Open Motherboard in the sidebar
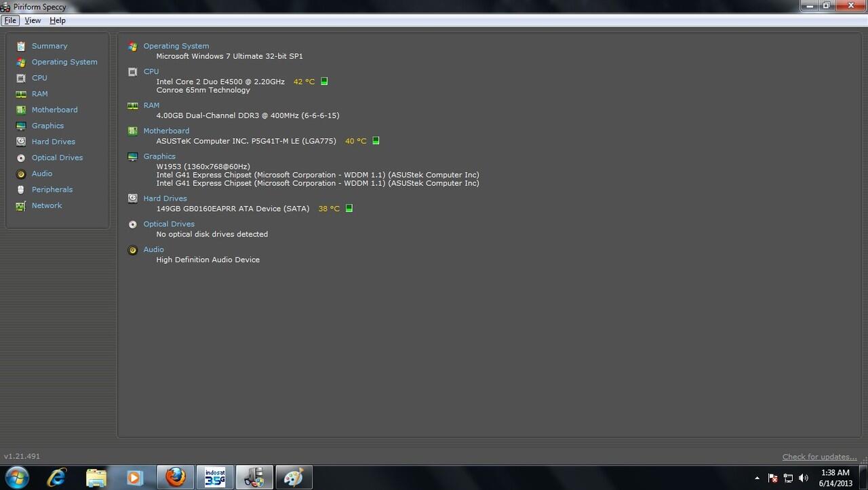The image size is (868, 490). click(x=54, y=110)
